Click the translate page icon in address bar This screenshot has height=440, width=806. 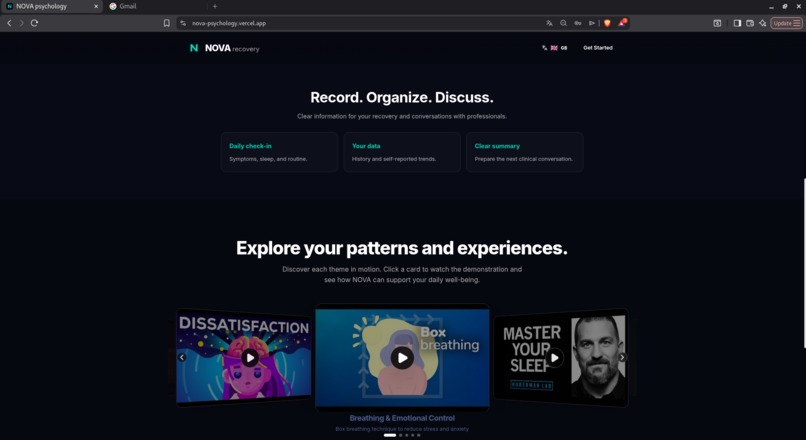[x=549, y=23]
